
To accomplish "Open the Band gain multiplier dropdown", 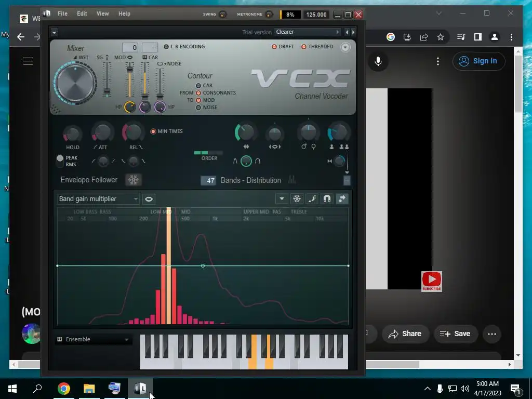I will point(98,199).
